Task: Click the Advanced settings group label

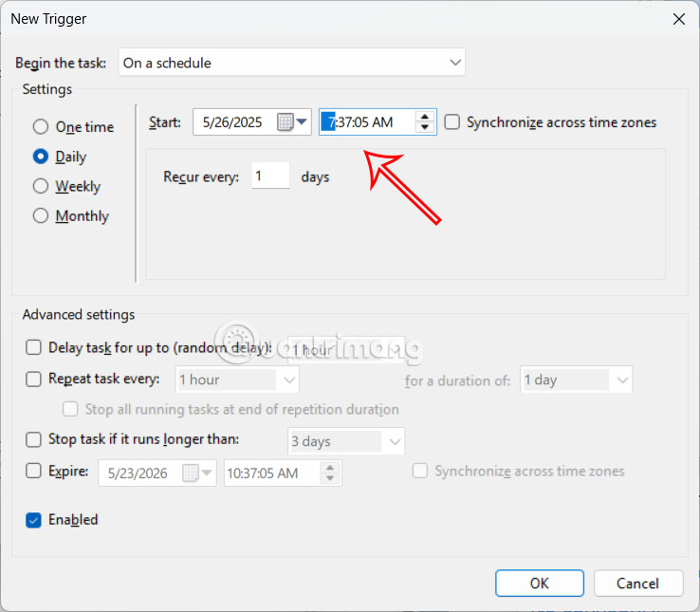Action: point(79,315)
